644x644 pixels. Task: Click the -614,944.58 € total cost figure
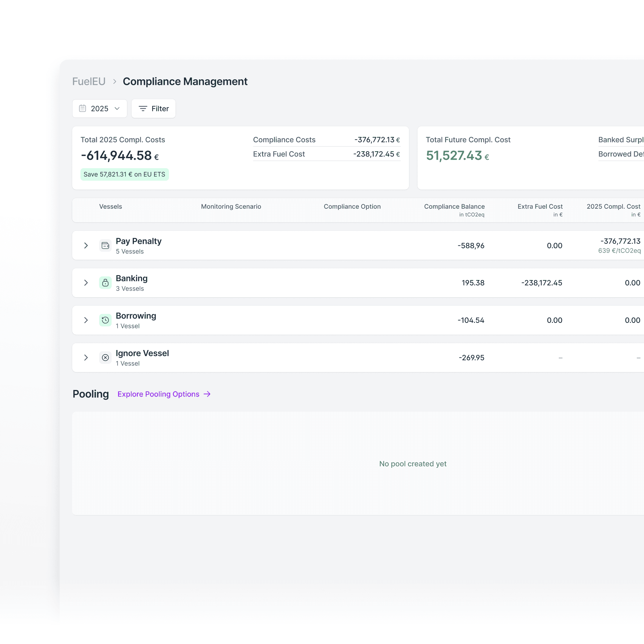(x=120, y=156)
